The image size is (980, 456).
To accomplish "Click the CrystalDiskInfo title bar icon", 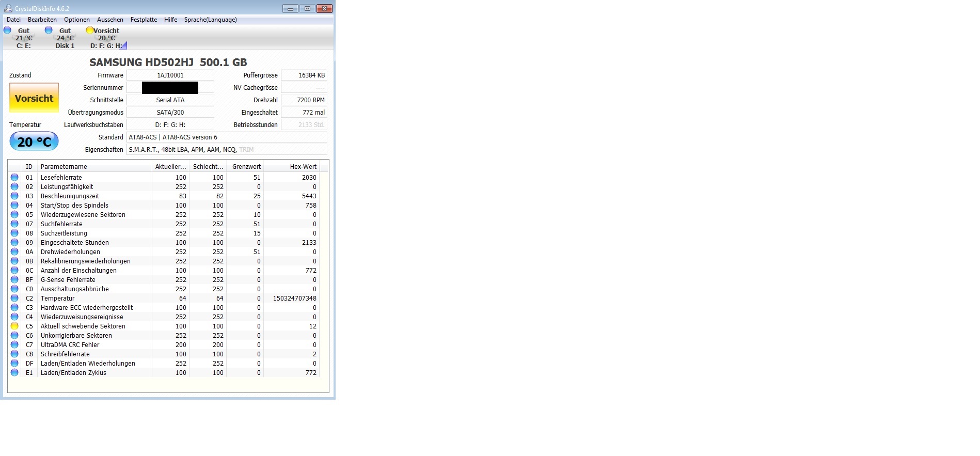I will tap(8, 8).
